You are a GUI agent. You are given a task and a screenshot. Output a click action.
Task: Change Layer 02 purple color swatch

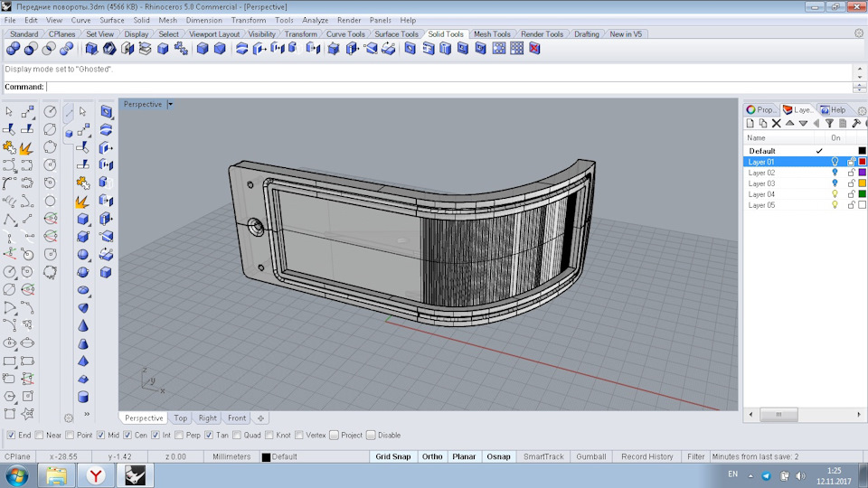tap(862, 173)
